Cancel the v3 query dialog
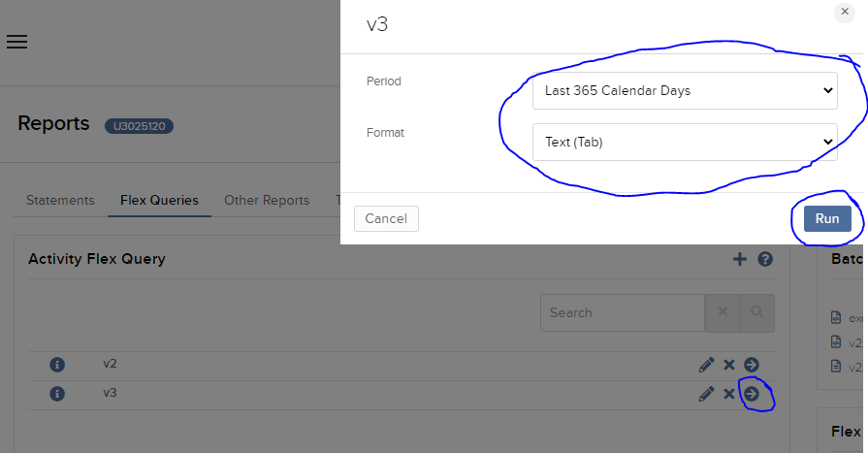Screen dimensions: 868x453 [x=386, y=219]
